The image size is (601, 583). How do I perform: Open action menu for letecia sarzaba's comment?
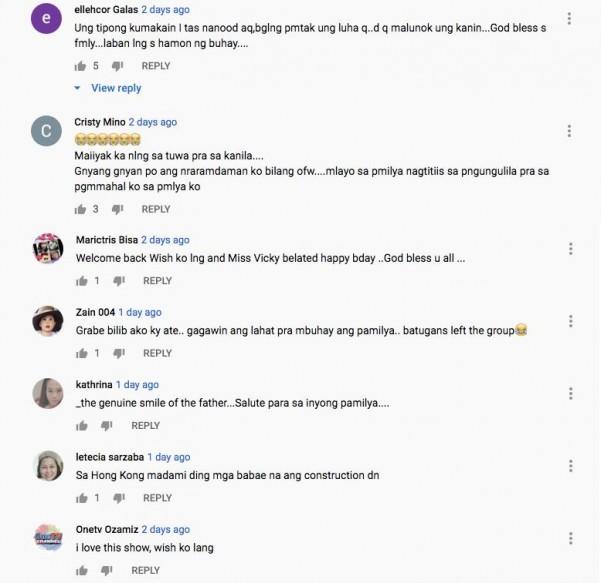pos(569,466)
